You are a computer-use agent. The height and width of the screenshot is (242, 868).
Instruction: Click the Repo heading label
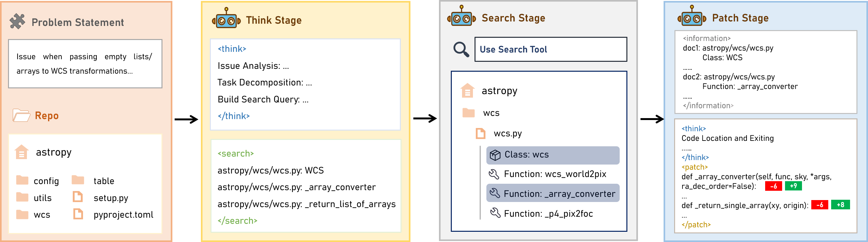pos(46,116)
